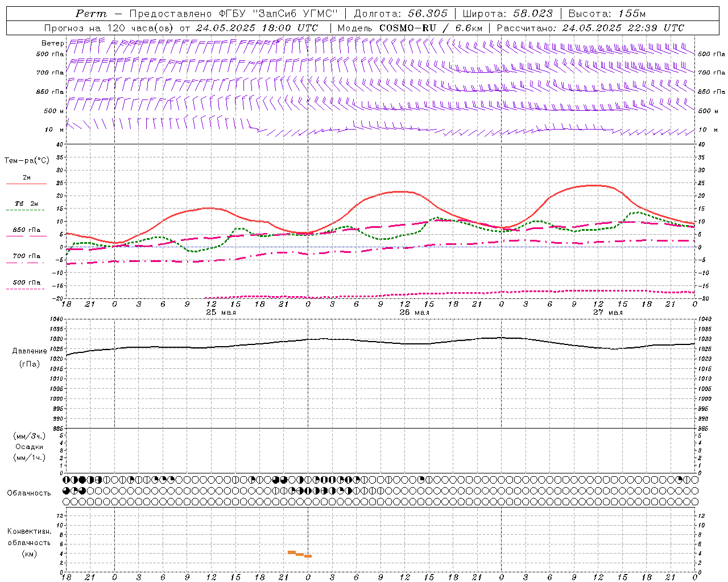Image resolution: width=728 pixels, height=582 pixels.
Task: Click the "Облачность" cloud cover label
Action: 29,493
